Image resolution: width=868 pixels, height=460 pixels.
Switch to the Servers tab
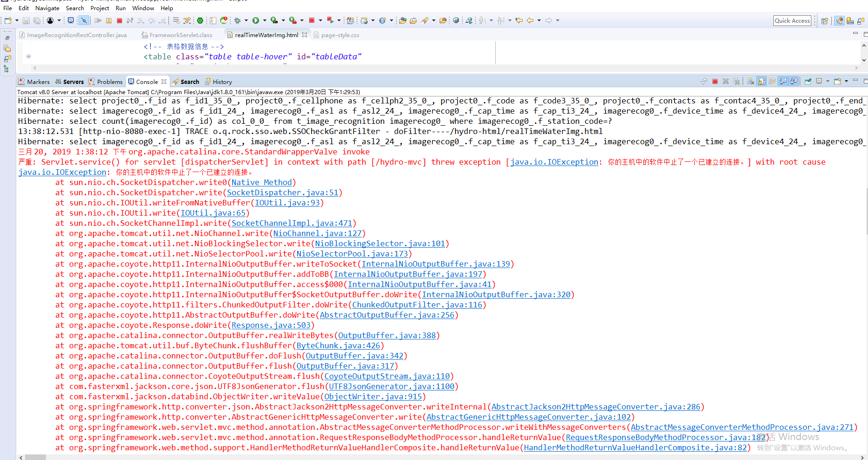(73, 82)
